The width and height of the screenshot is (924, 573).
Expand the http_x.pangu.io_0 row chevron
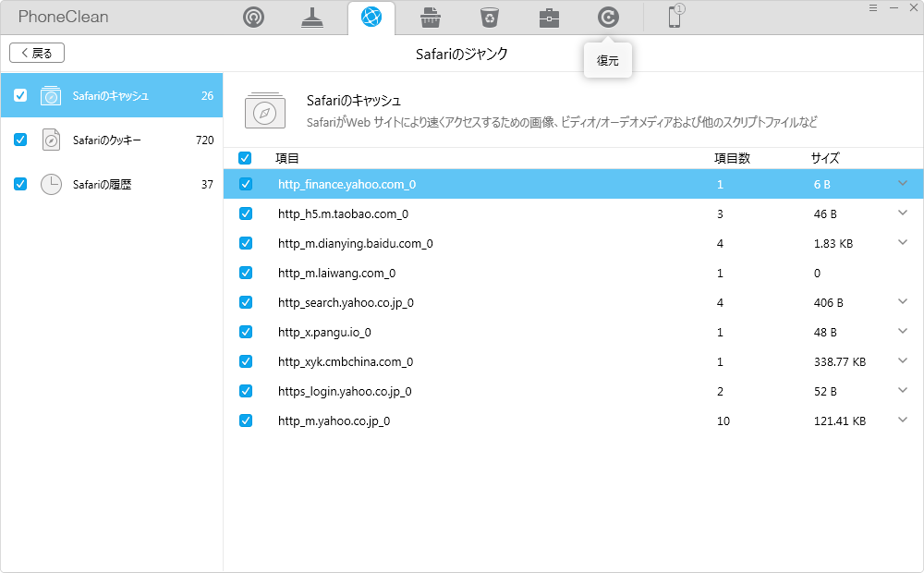[x=903, y=331]
